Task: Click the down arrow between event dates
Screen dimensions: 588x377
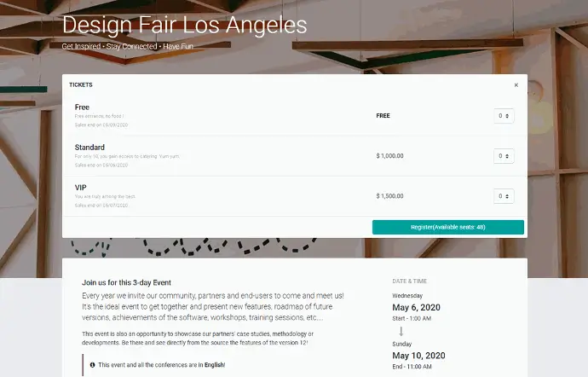Action: point(402,331)
